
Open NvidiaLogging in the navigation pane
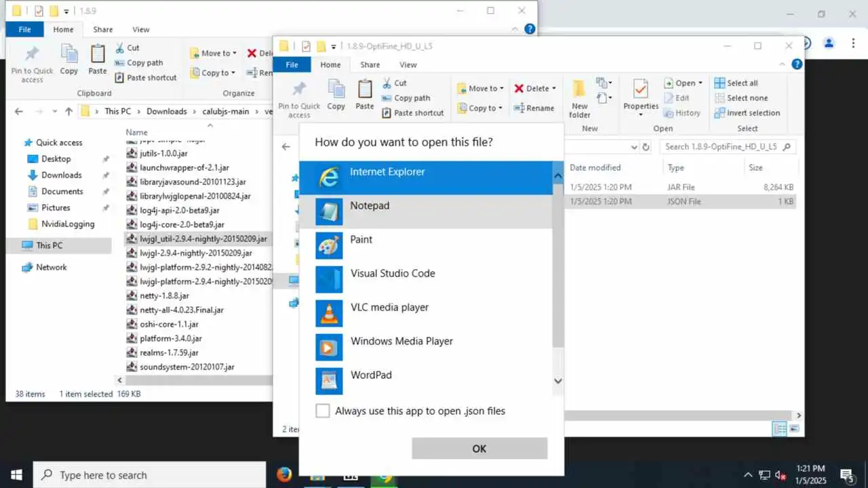(68, 224)
